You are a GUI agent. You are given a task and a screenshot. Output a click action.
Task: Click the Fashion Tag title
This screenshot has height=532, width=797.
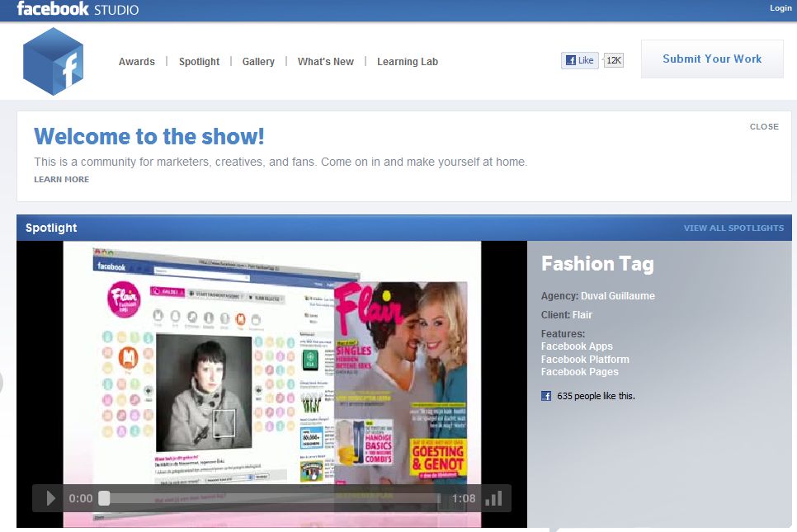(x=597, y=264)
